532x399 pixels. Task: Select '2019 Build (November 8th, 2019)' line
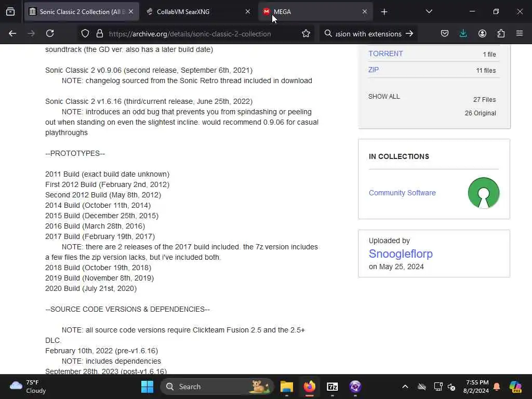pyautogui.click(x=99, y=278)
